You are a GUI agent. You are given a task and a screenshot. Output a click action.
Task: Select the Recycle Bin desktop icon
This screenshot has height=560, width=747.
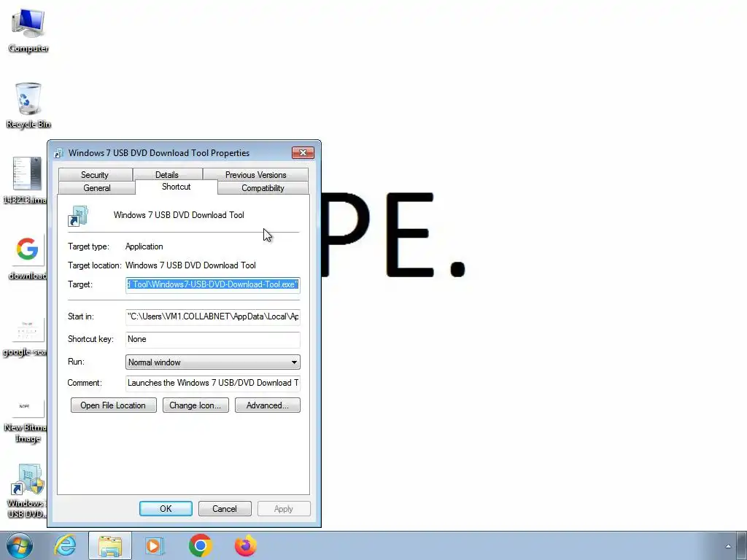(x=28, y=106)
